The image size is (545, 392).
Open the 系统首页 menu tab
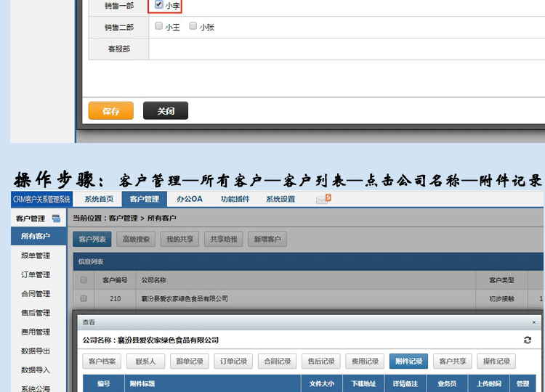99,199
